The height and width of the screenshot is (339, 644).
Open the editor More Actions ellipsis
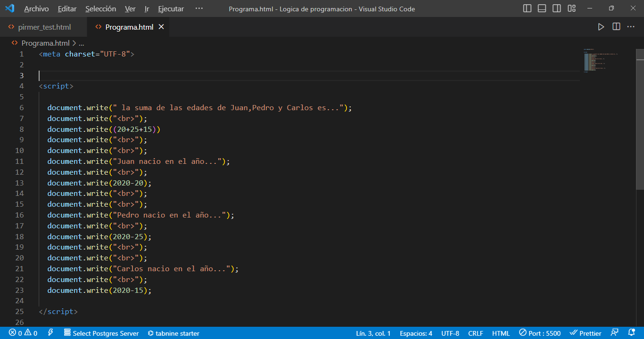click(x=631, y=27)
